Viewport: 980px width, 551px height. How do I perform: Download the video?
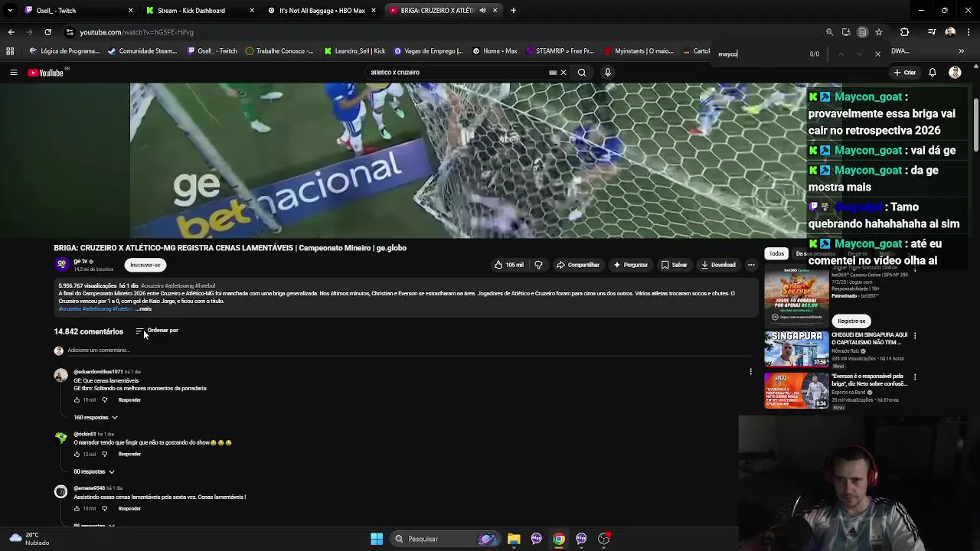[719, 265]
